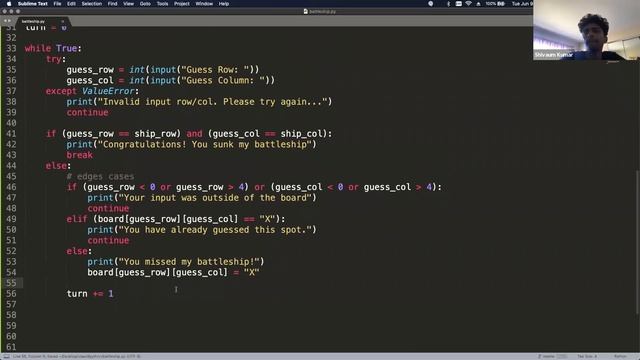Viewport: 640px width, 360px height.
Task: Click 'Your input was outside of the board' line
Action: 202,198
